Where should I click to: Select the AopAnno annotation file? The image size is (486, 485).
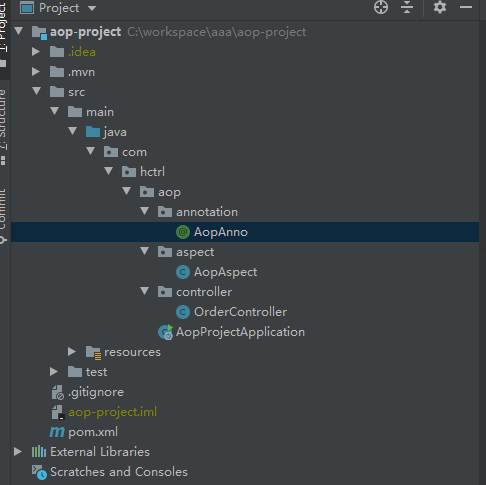(245, 232)
